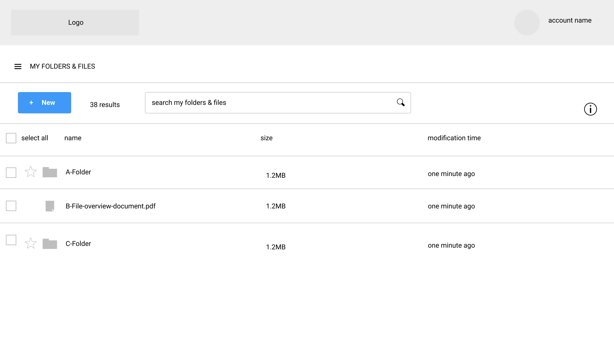Open the info icon on the right
The width and height of the screenshot is (614, 364).
(591, 109)
